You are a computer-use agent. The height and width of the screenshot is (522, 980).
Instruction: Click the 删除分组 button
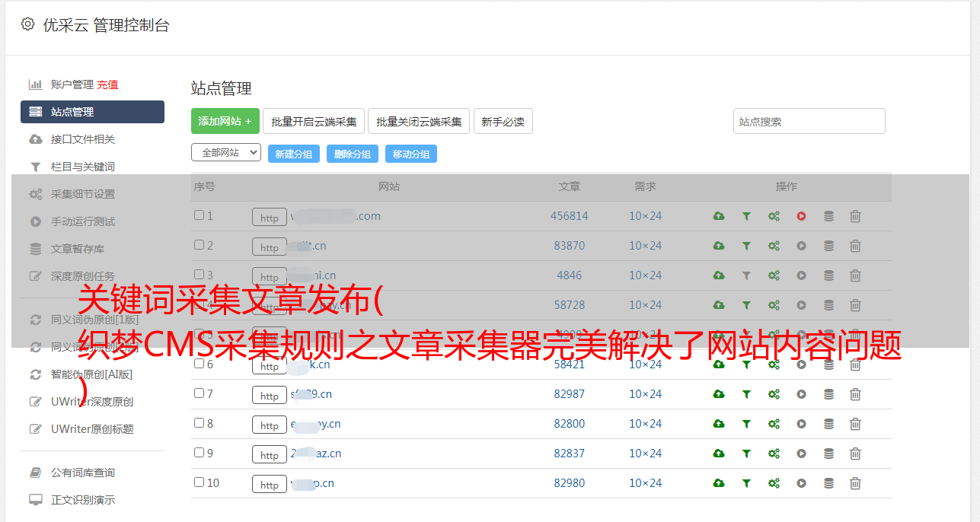click(353, 154)
